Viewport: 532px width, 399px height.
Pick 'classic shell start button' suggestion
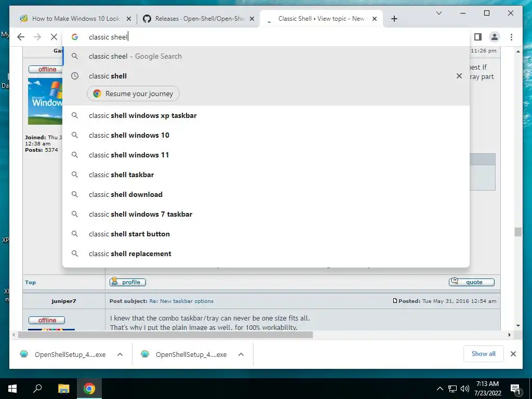tap(266, 234)
